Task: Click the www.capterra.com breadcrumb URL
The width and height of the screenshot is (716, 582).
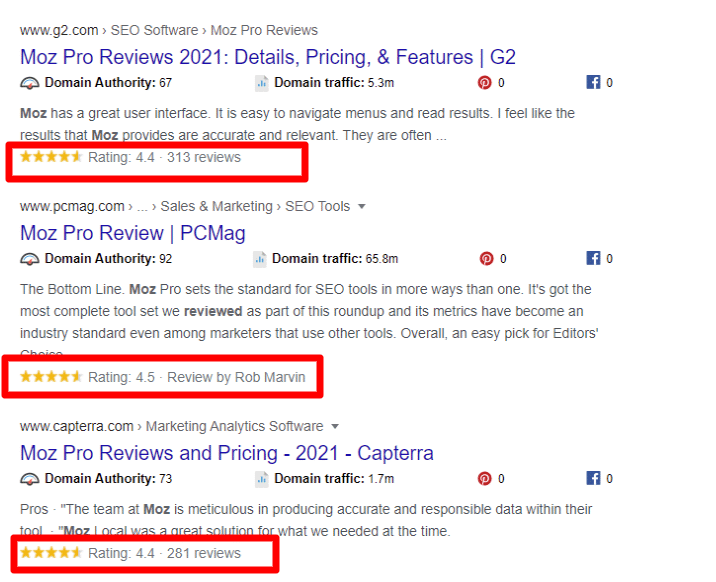Action: pos(77,426)
